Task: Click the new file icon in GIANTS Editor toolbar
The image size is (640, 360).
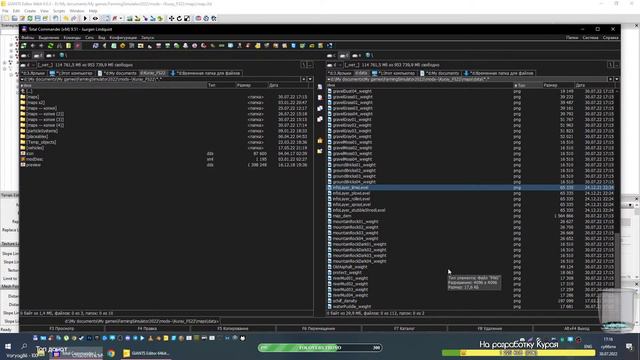Action: pyautogui.click(x=7, y=18)
